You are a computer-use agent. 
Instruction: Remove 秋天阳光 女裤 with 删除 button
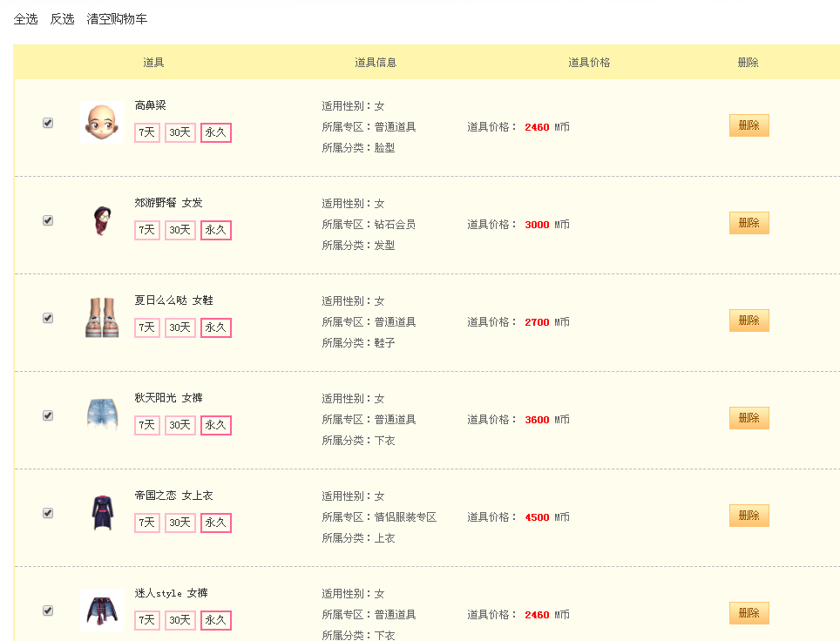(x=749, y=418)
